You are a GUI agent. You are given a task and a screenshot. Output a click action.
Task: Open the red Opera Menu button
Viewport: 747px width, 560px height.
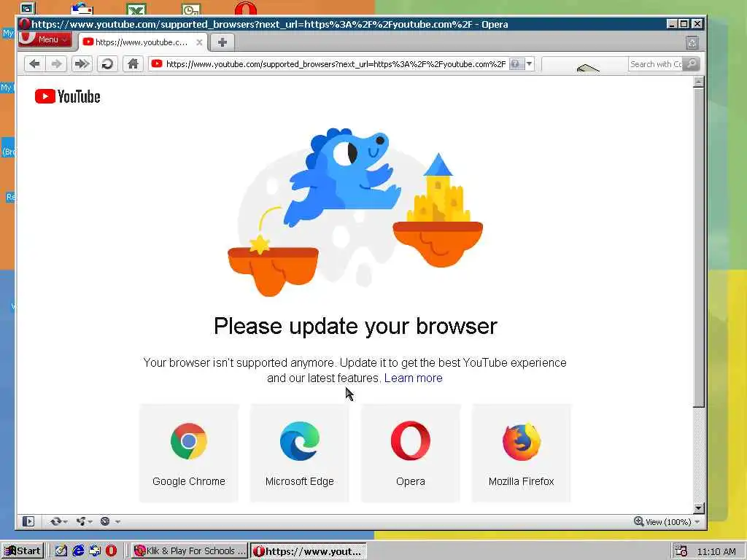coord(44,39)
